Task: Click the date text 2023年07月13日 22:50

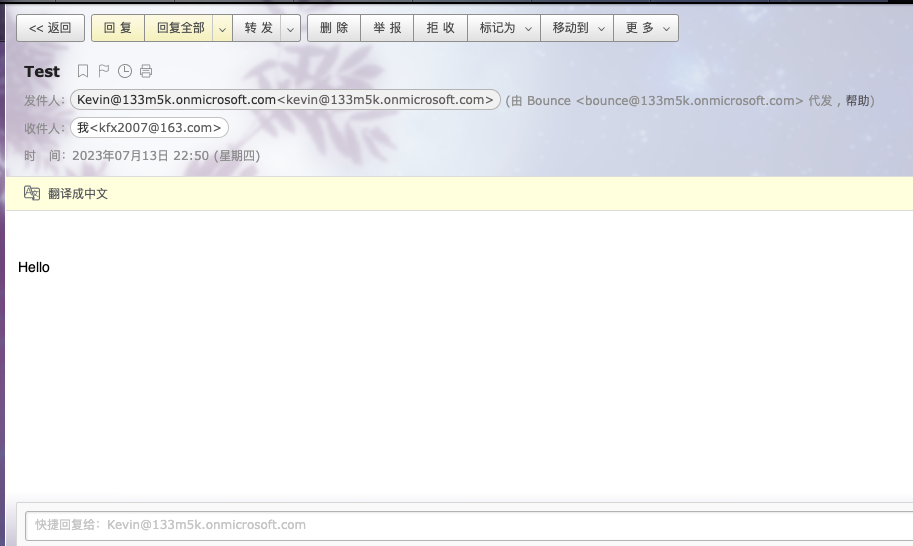Action: (140, 156)
